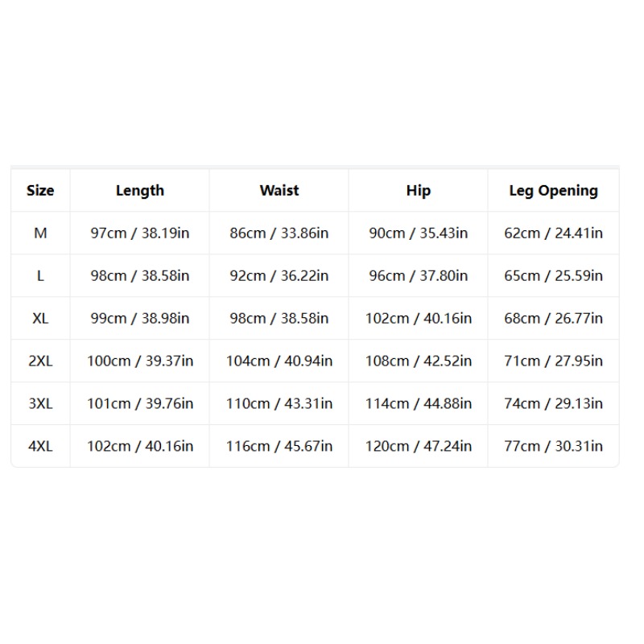The width and height of the screenshot is (644, 644).
Task: Select the M size row label
Action: click(40, 233)
